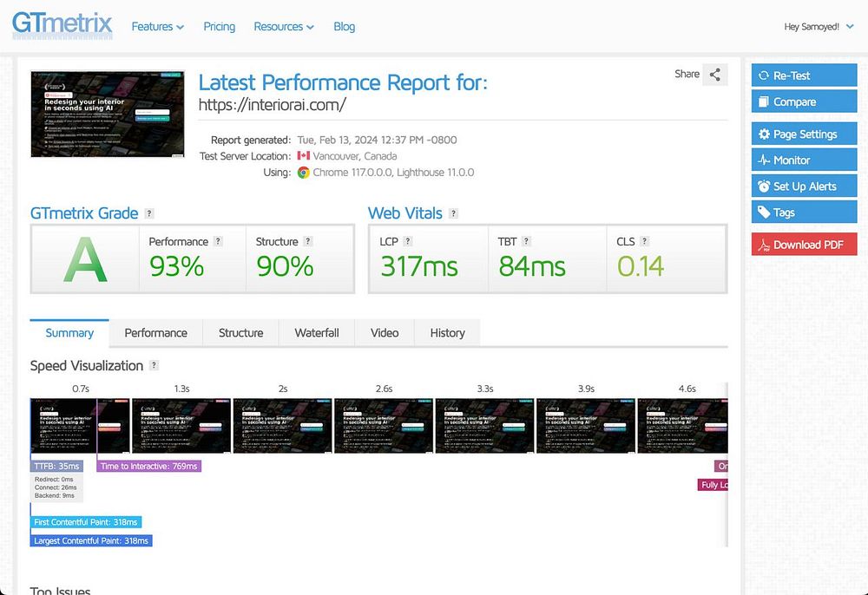Click the TTFB: 35ms marker
The height and width of the screenshot is (595, 868).
pyautogui.click(x=57, y=466)
